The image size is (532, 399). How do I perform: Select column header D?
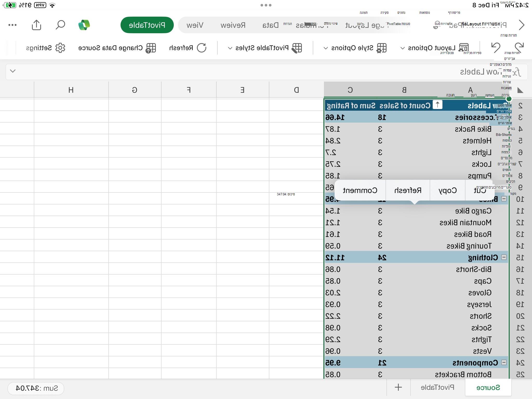pyautogui.click(x=296, y=90)
